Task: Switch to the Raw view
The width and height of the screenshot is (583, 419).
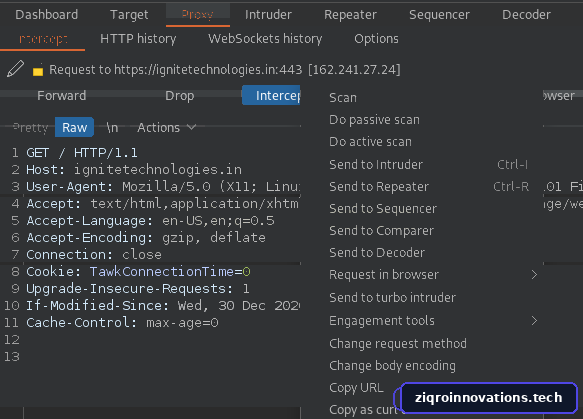Action: point(74,128)
